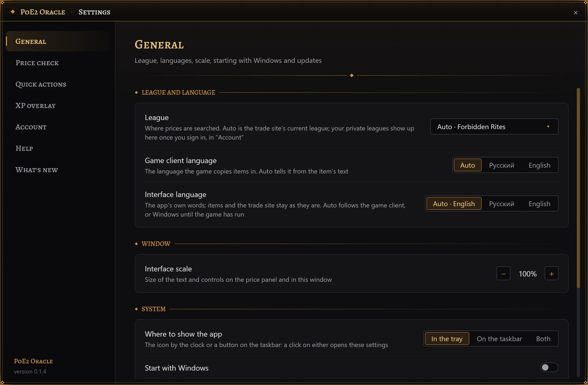
Task: Show the app On the taskbar
Action: click(x=499, y=339)
